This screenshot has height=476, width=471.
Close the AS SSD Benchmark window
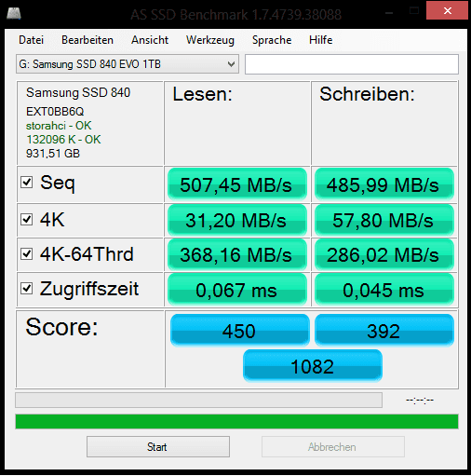point(447,10)
